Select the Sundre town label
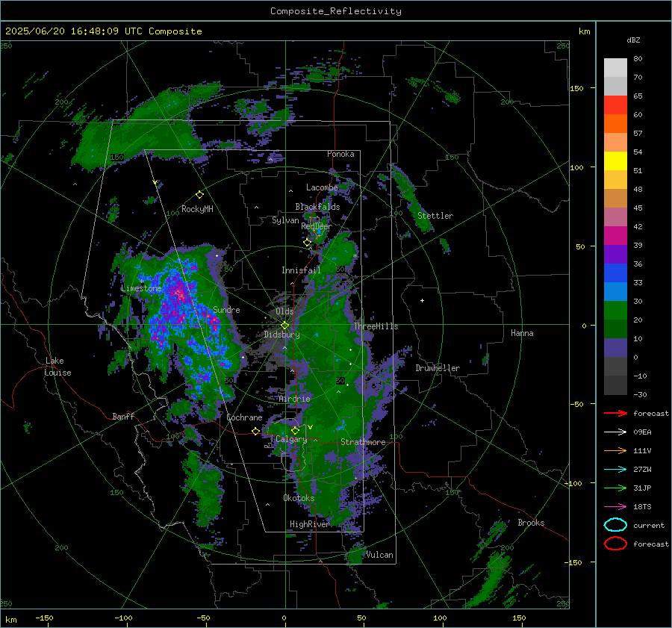The image size is (672, 628). coord(226,309)
